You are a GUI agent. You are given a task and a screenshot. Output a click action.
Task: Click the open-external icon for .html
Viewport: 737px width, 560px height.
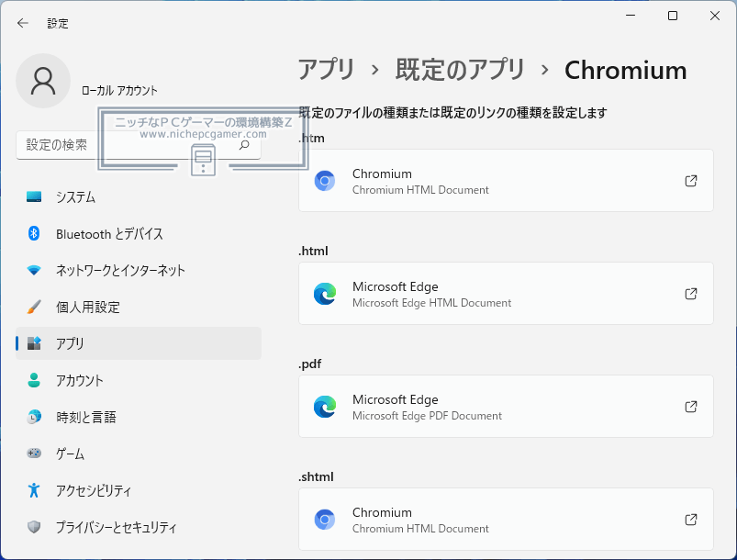tap(691, 294)
